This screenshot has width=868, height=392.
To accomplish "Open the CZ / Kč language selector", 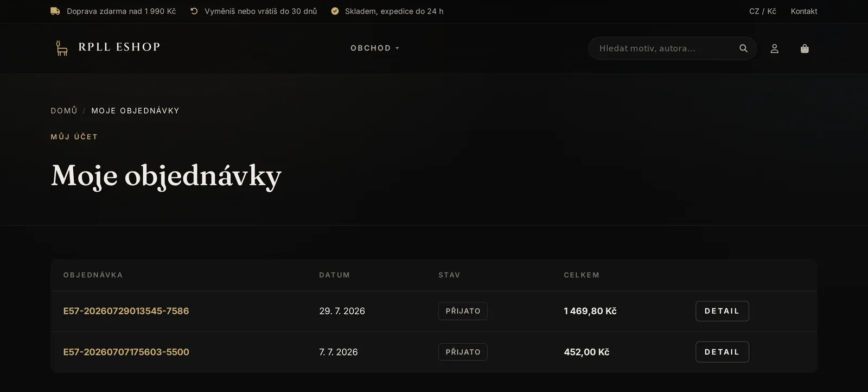I will 763,11.
